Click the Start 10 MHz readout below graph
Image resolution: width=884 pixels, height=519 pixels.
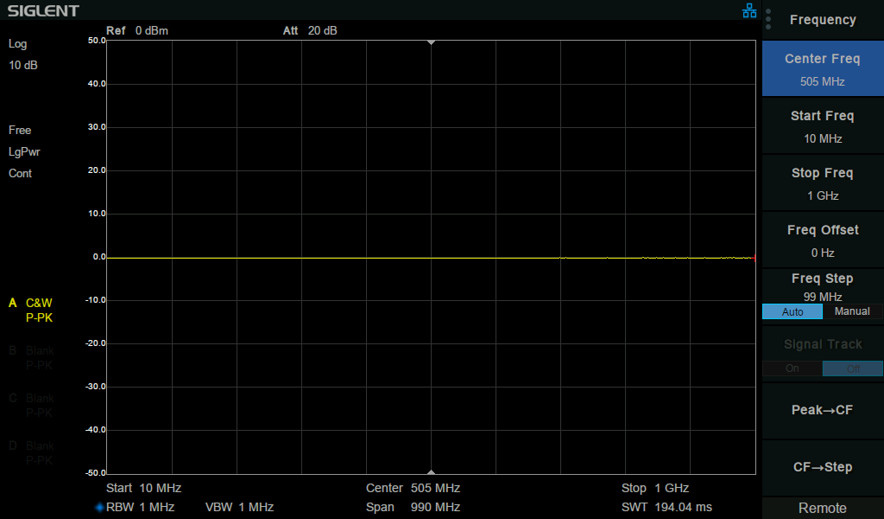pos(144,488)
